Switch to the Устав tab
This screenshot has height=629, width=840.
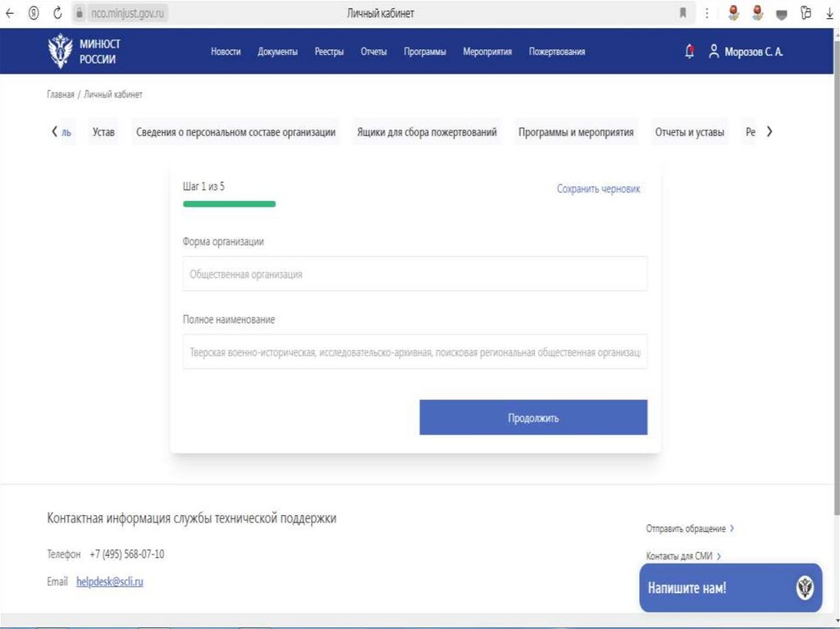(103, 132)
